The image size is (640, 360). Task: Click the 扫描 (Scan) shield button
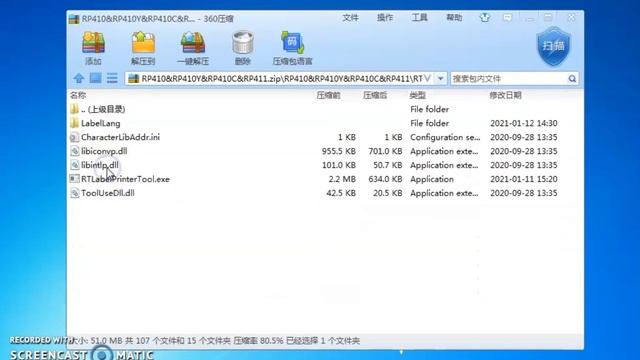pos(553,46)
